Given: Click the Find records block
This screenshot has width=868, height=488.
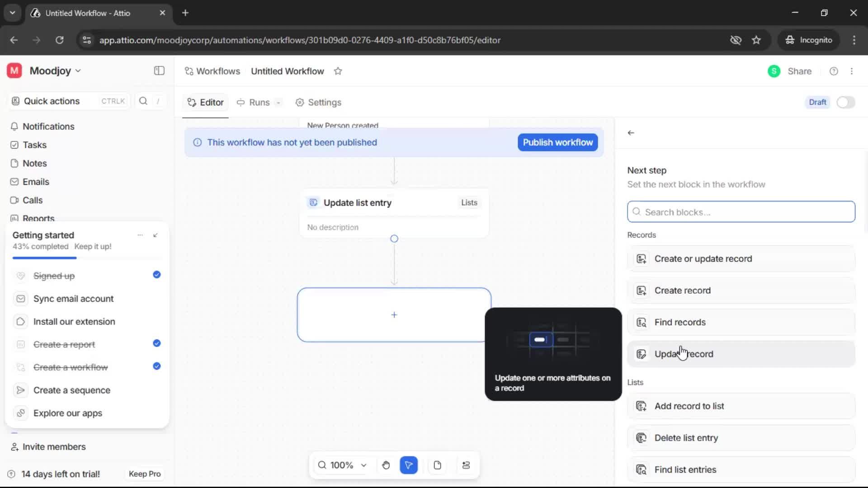Looking at the screenshot, I should (x=741, y=322).
